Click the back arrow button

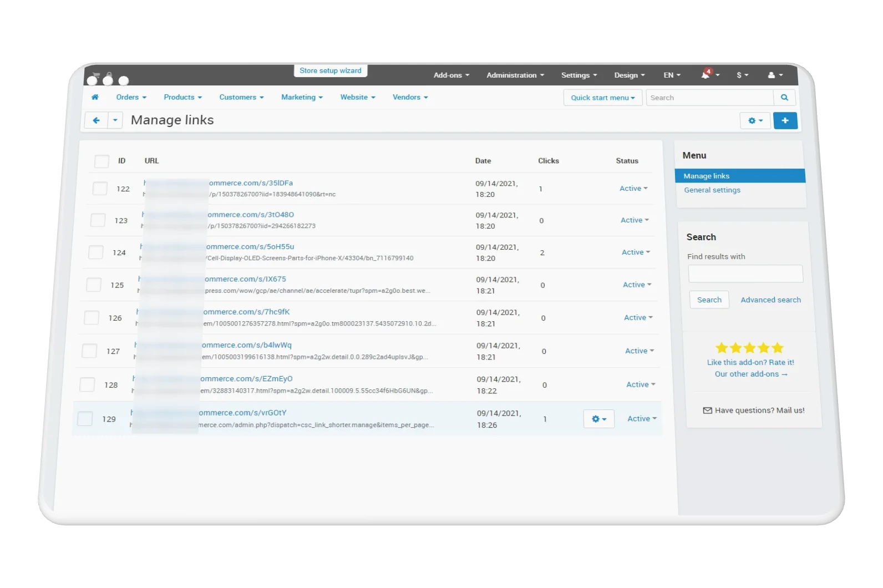tap(97, 120)
